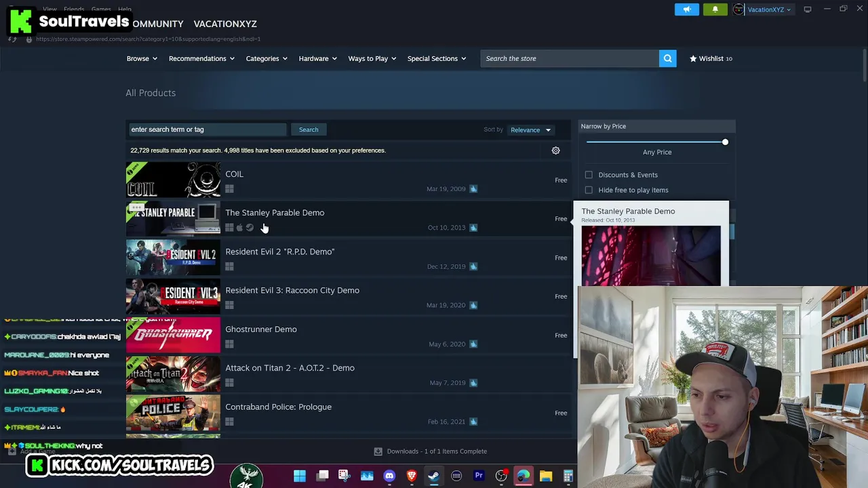This screenshot has width=868, height=488.
Task: Open Task View on the taskbar
Action: pyautogui.click(x=322, y=476)
